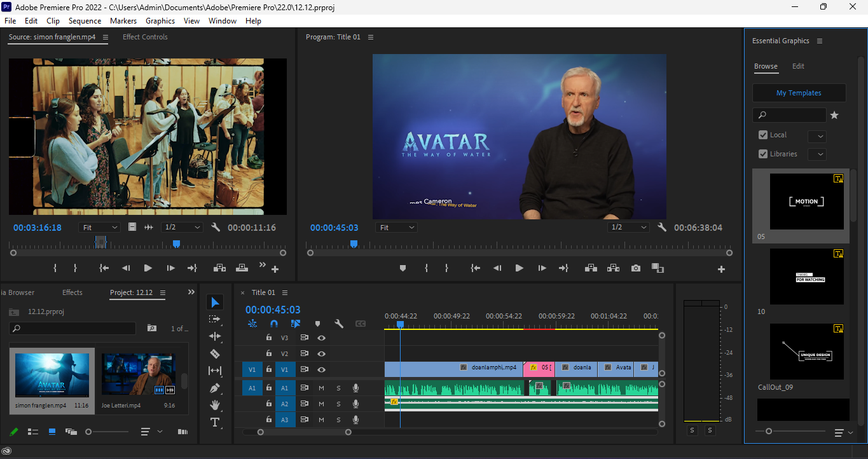
Task: Click Lift button in Program monitor
Action: 591,268
